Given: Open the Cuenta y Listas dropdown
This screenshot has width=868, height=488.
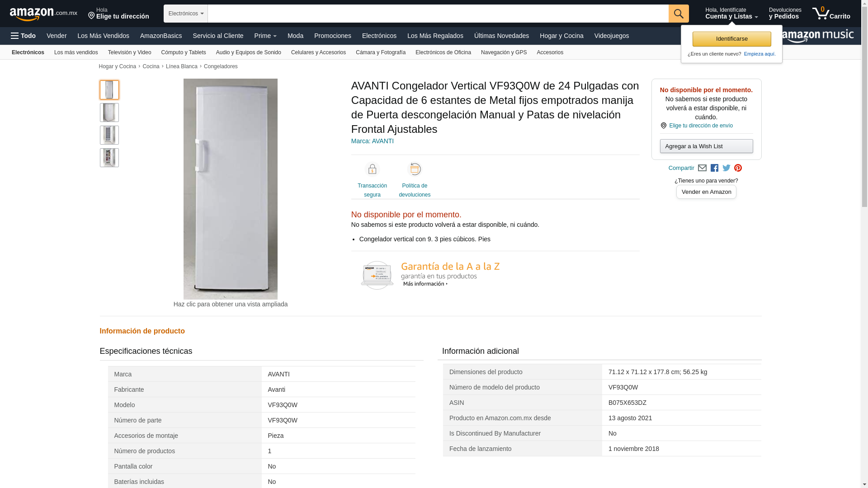Looking at the screenshot, I should click(x=731, y=13).
